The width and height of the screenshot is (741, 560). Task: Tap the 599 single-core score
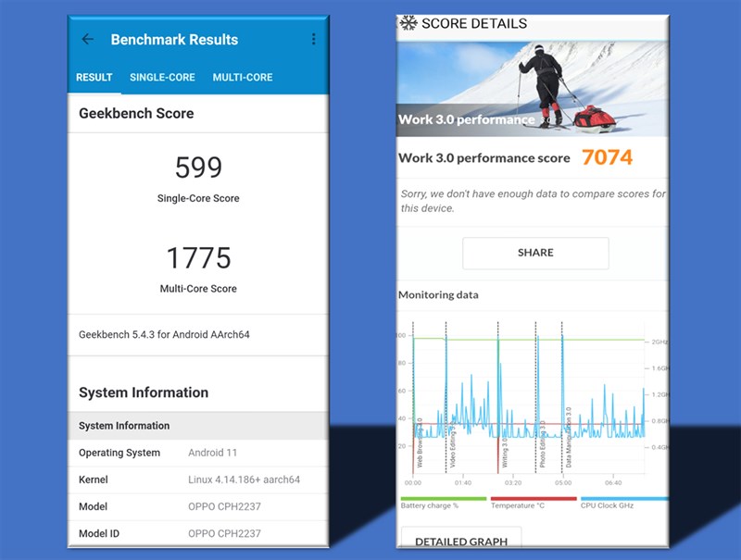click(198, 168)
